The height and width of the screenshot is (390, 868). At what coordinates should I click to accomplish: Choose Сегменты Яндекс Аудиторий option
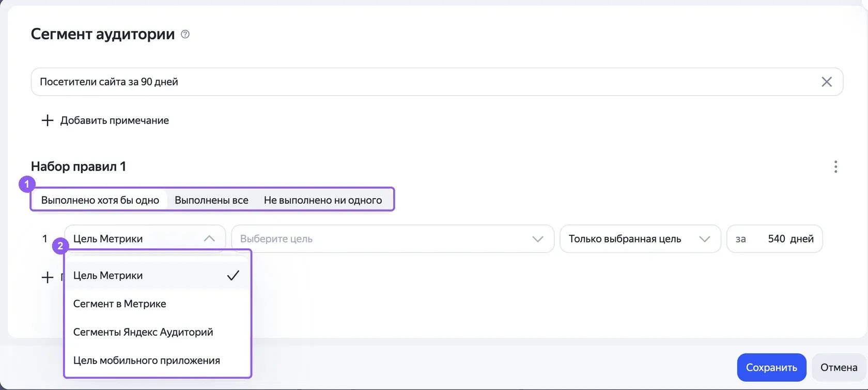click(157, 332)
